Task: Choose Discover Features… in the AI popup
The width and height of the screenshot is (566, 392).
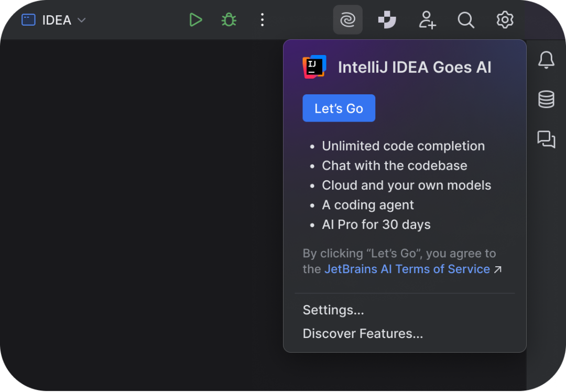Action: (363, 333)
